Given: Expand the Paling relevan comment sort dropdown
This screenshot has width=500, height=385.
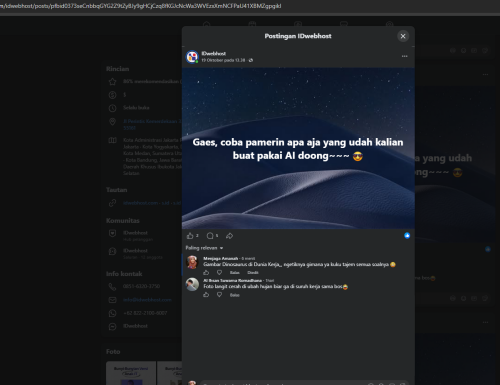Looking at the screenshot, I should [204, 248].
